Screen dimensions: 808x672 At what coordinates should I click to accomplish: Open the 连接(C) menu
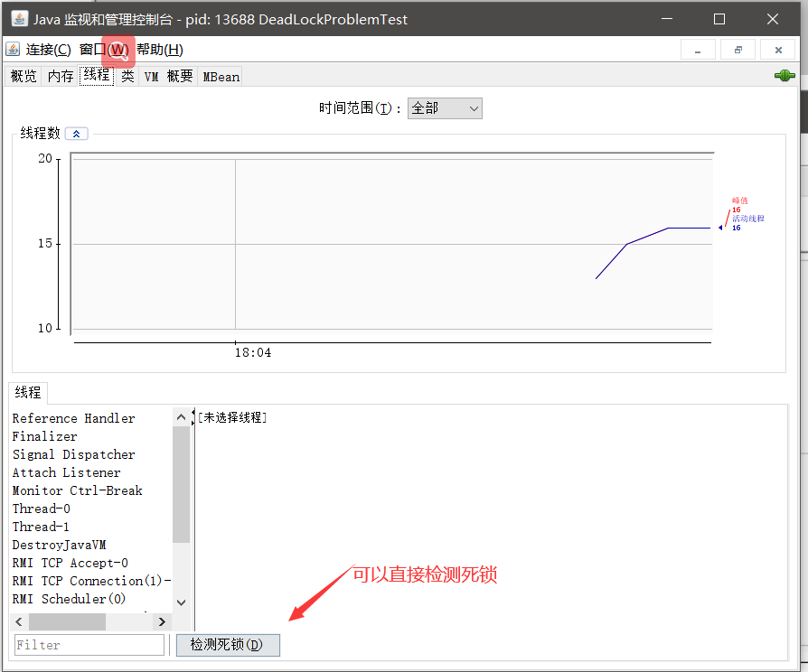[49, 50]
